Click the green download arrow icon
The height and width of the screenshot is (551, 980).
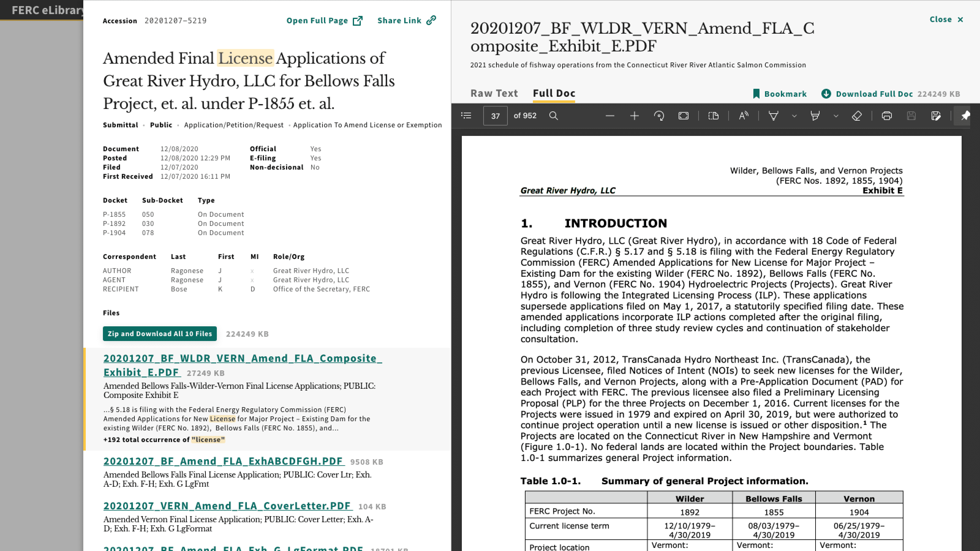[826, 94]
